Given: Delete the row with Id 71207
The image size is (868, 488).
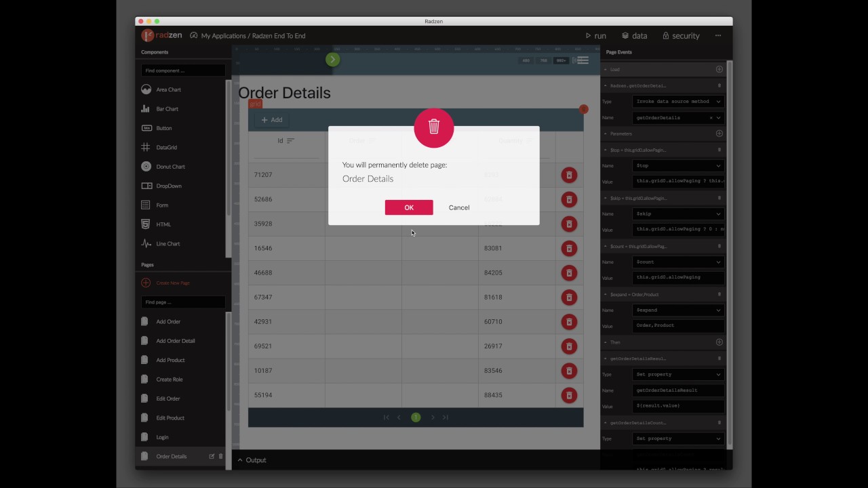Looking at the screenshot, I should pos(569,175).
